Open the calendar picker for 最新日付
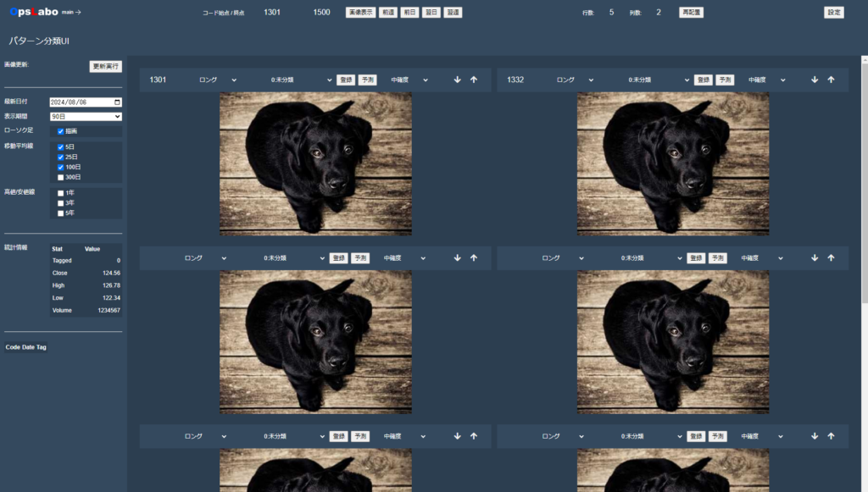The image size is (868, 492). tap(117, 102)
